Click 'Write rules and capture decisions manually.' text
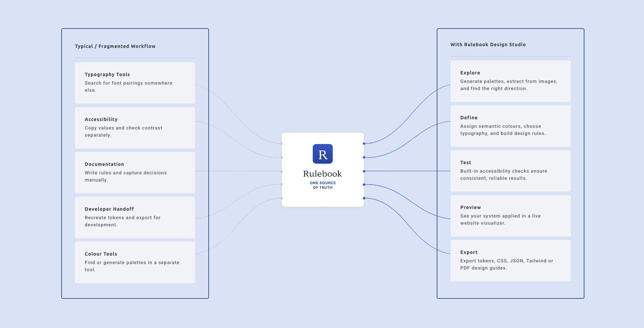 [x=126, y=176]
